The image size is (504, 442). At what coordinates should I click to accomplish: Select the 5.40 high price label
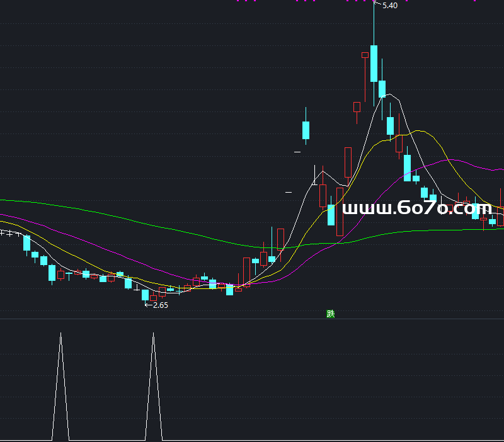click(x=390, y=6)
